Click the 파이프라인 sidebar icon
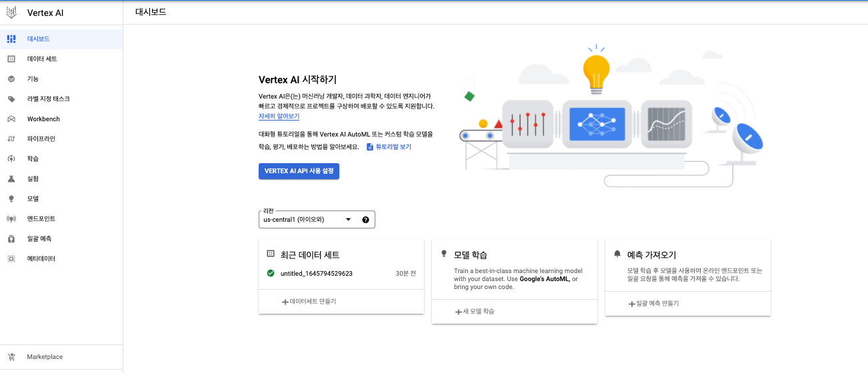868x373 pixels. pyautogui.click(x=11, y=139)
